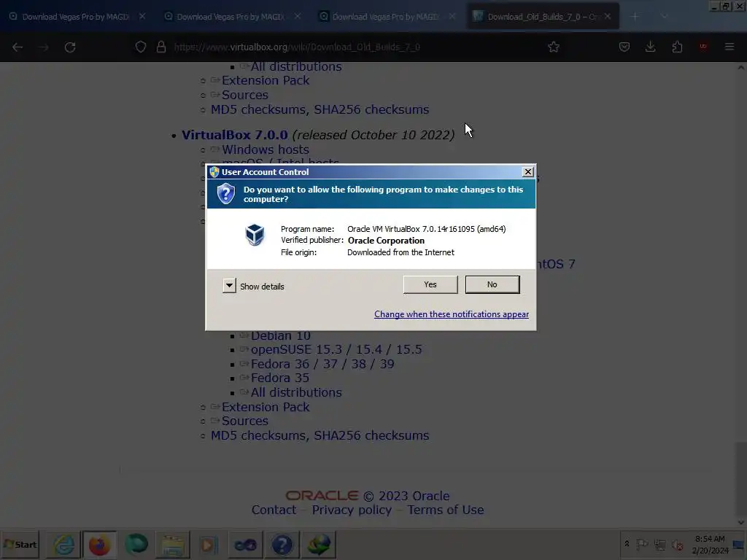Open Contact footer link

[274, 510]
